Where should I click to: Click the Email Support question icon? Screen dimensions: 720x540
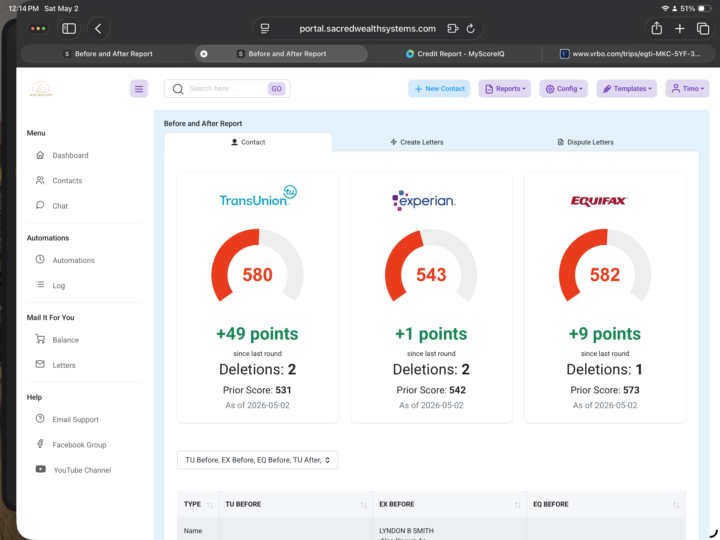[40, 419]
